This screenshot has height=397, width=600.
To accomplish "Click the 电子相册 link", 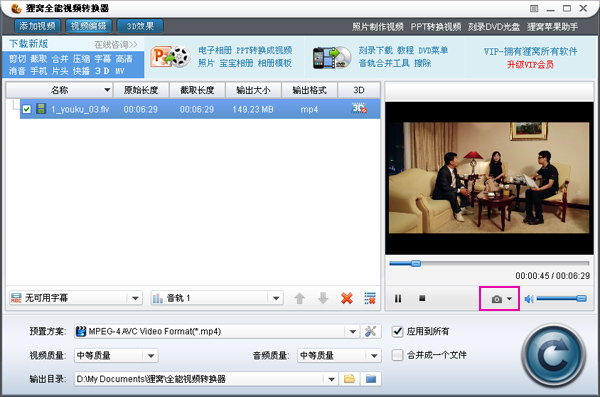I will pos(215,50).
